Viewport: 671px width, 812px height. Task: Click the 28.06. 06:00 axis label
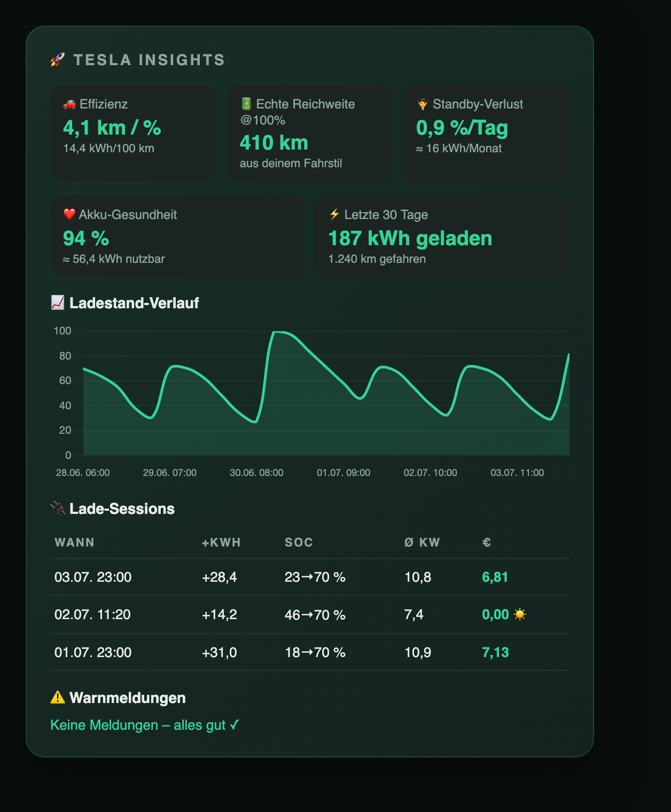click(x=83, y=473)
